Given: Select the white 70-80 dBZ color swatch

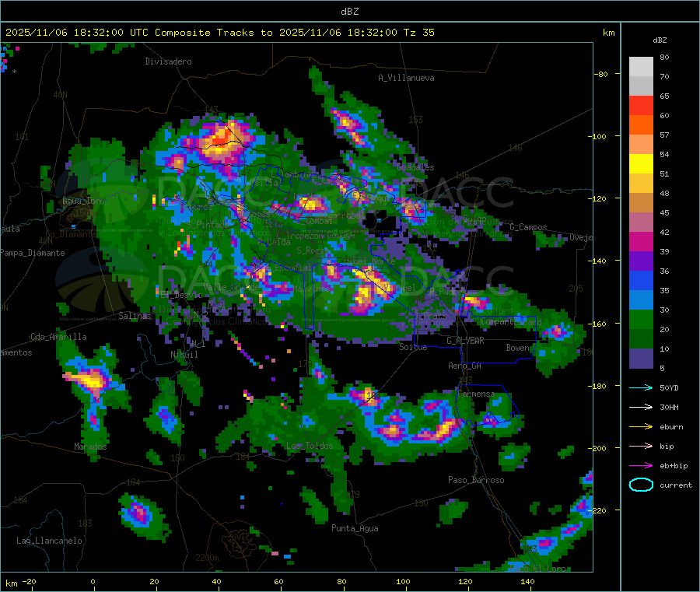Looking at the screenshot, I should (x=641, y=67).
